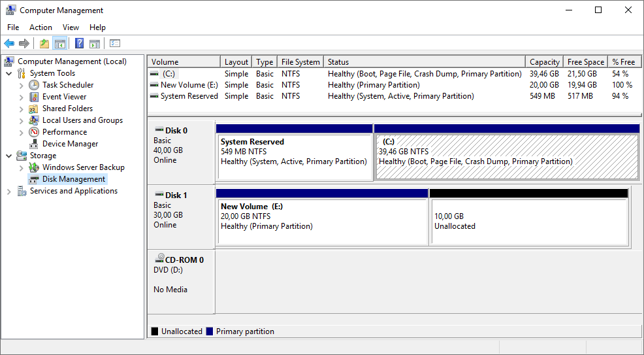644x355 pixels.
Task: Expand the Shared Folders node
Action: click(22, 109)
